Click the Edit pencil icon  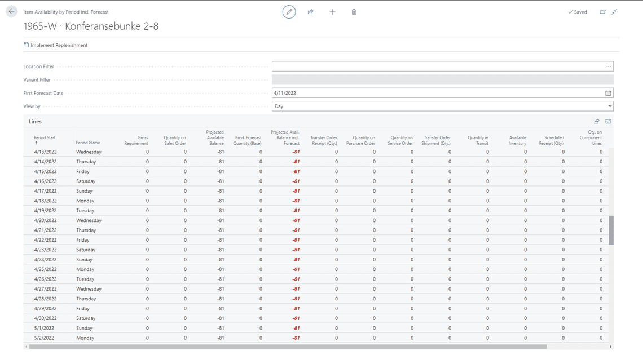(289, 11)
